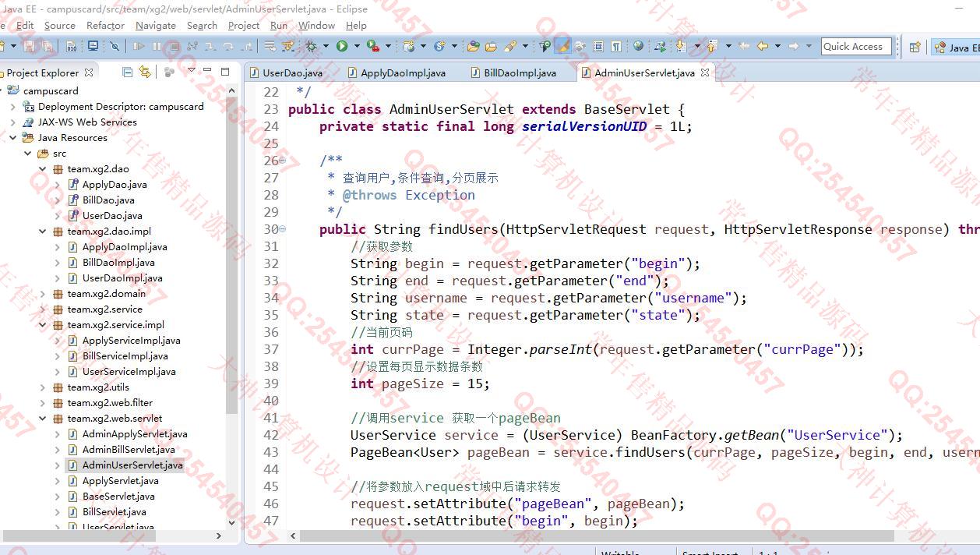
Task: Click the Back navigation arrow icon
Action: pyautogui.click(x=763, y=46)
